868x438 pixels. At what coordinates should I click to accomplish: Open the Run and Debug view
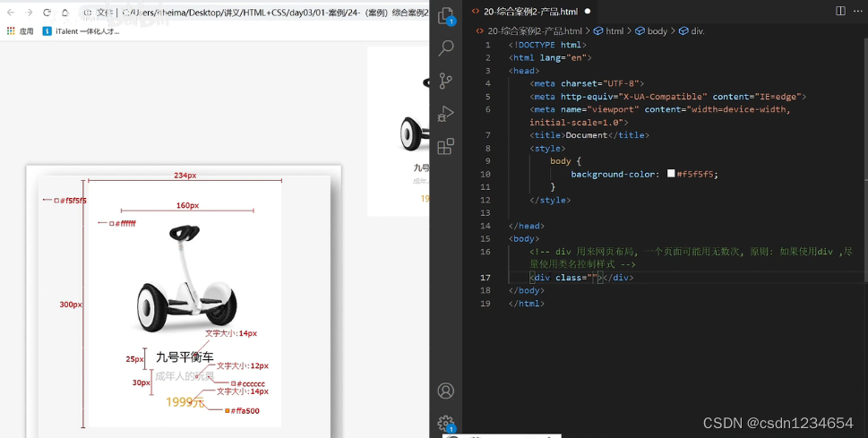[445, 114]
